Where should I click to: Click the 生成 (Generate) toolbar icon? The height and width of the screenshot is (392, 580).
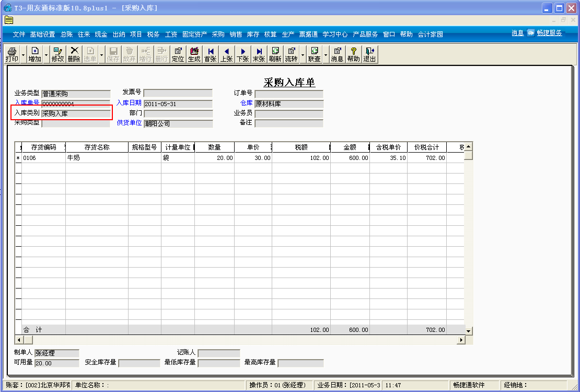(x=194, y=54)
